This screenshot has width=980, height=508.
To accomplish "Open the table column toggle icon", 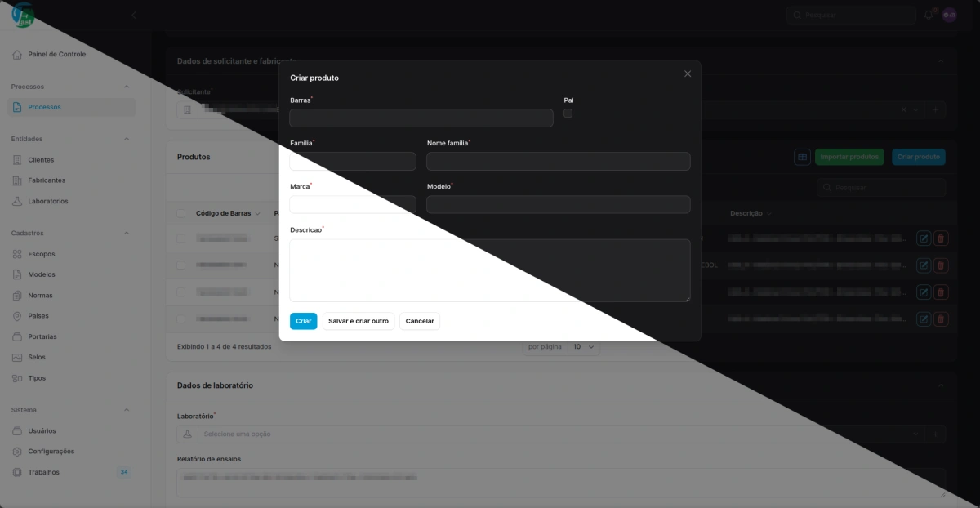I will click(x=802, y=157).
